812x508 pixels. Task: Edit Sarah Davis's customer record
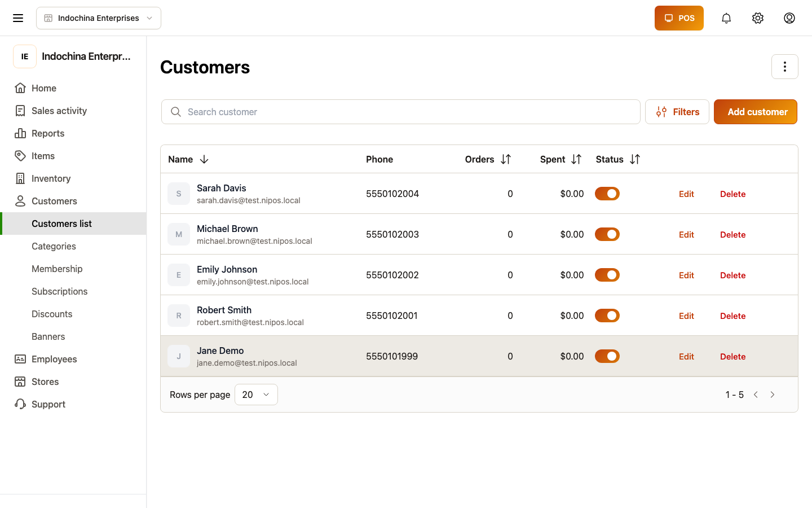tap(686, 194)
